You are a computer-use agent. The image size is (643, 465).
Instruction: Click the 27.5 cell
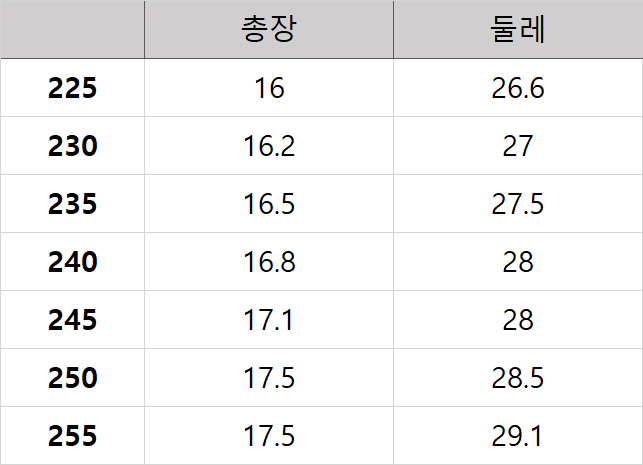518,204
